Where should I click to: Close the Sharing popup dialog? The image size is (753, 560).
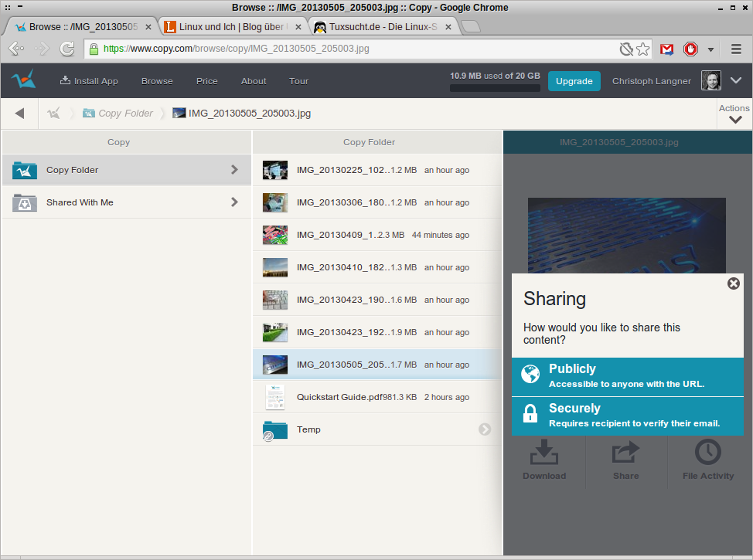[733, 283]
